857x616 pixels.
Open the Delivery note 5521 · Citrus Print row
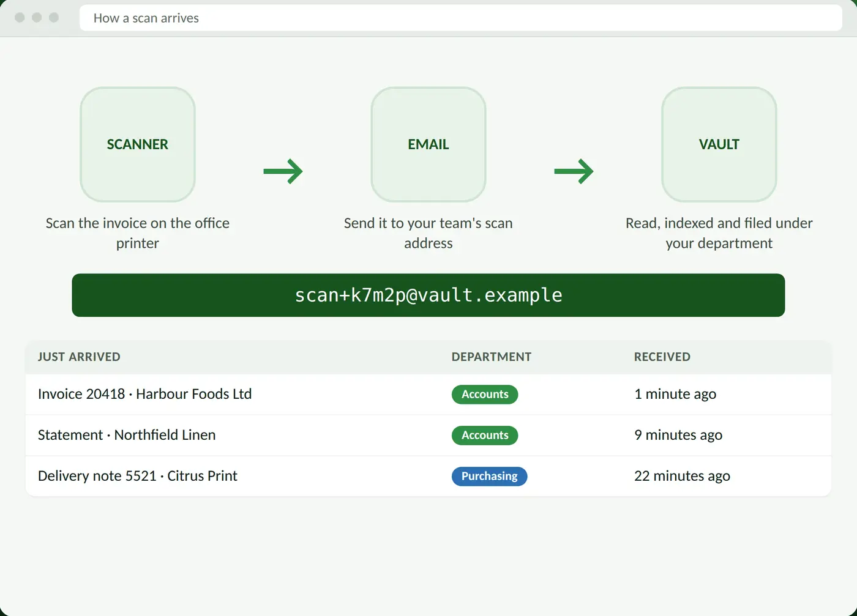[x=428, y=476]
